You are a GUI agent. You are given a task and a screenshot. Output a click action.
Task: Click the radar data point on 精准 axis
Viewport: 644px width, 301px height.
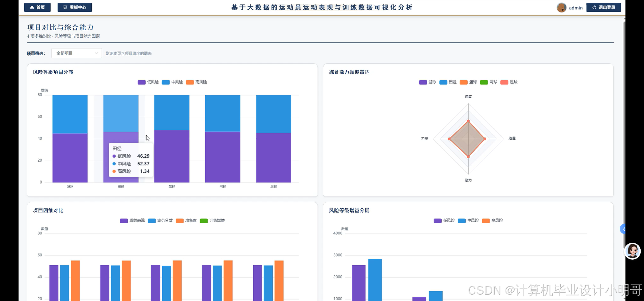(485, 139)
